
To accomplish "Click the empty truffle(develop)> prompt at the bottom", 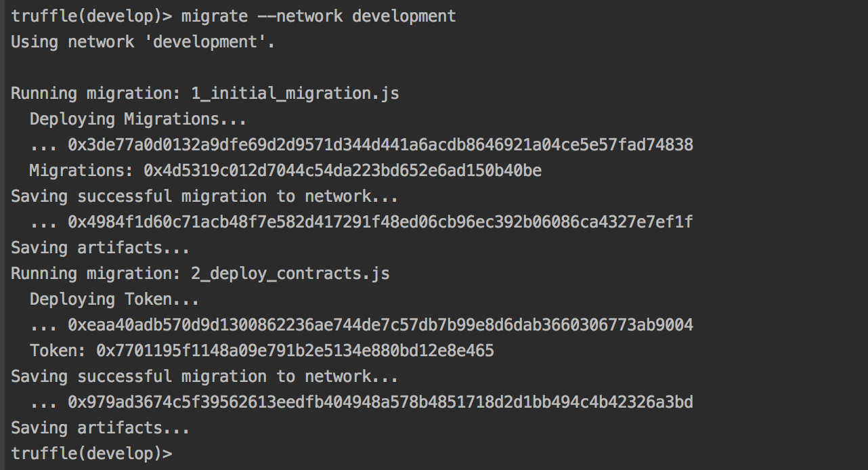I will point(91,454).
